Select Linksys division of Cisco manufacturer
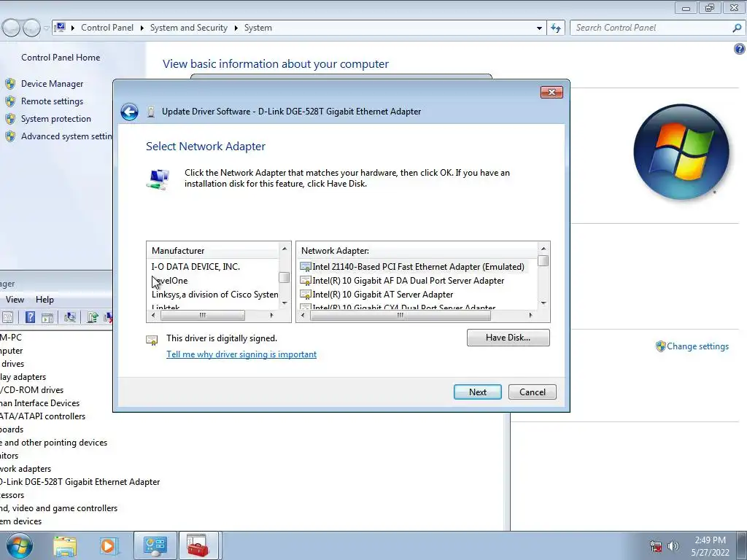Image resolution: width=747 pixels, height=560 pixels. [215, 295]
